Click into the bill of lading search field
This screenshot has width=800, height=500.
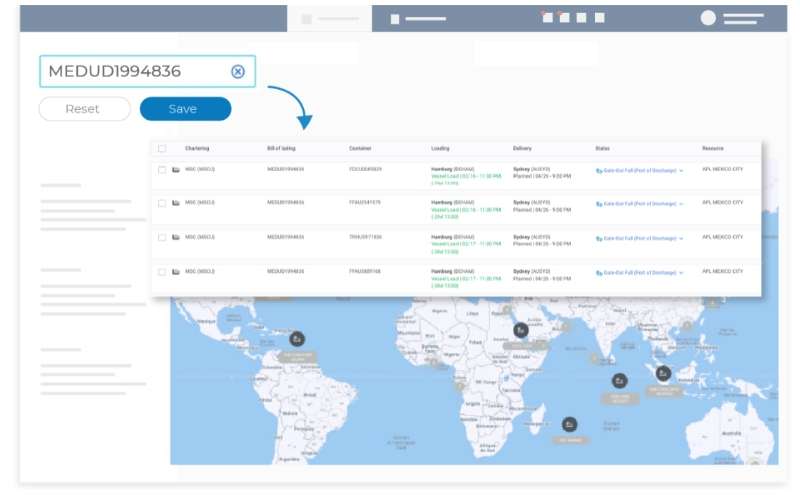click(x=135, y=71)
